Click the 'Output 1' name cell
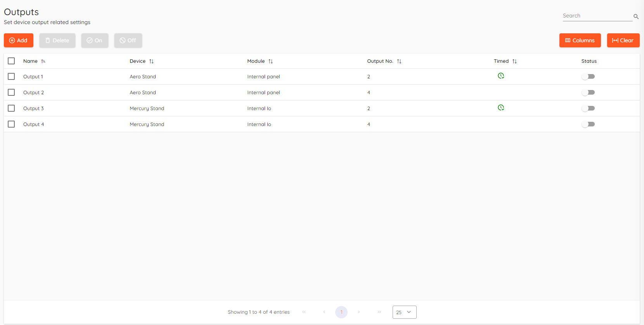The image size is (644, 325). click(x=33, y=77)
